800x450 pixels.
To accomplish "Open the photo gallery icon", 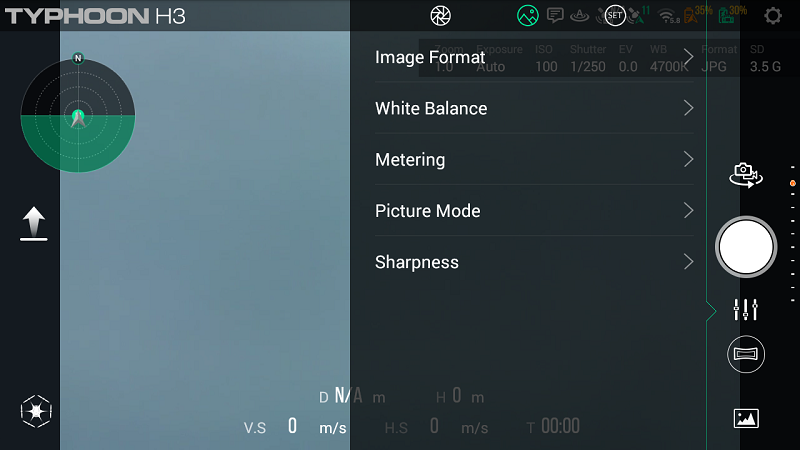I will 746,418.
